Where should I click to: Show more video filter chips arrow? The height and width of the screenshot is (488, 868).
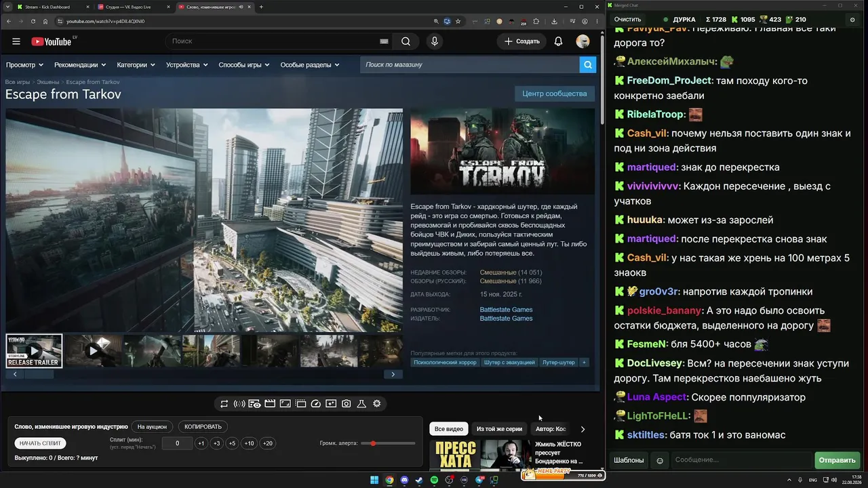583,429
